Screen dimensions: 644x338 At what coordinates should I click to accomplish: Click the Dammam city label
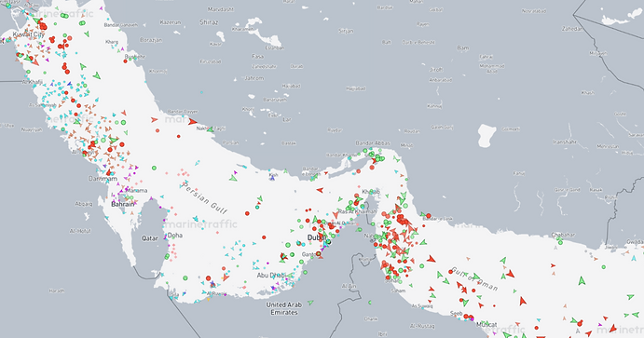[x=103, y=179]
